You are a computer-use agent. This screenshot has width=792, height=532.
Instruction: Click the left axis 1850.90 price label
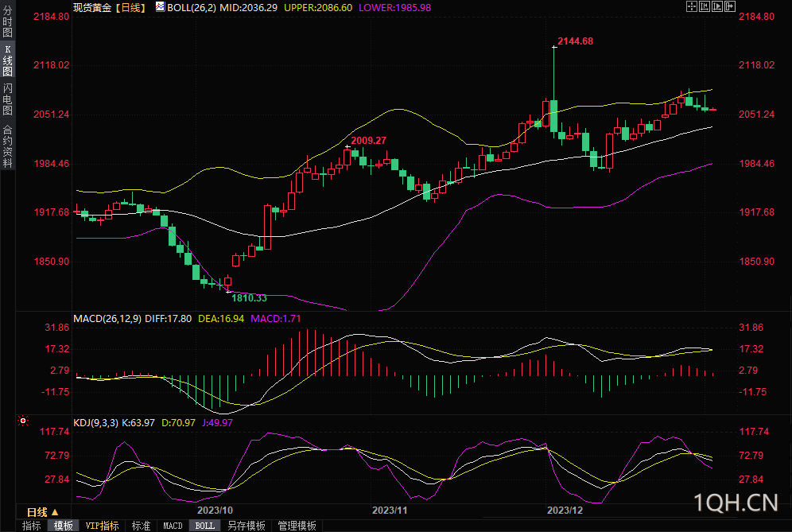tap(51, 262)
